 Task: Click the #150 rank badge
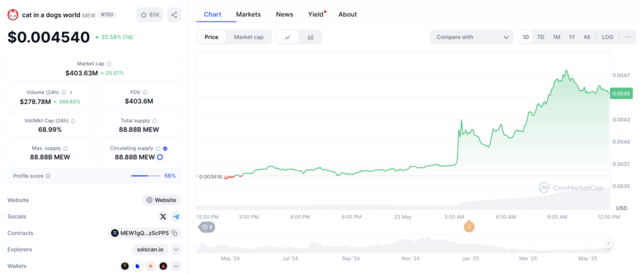[x=107, y=15]
